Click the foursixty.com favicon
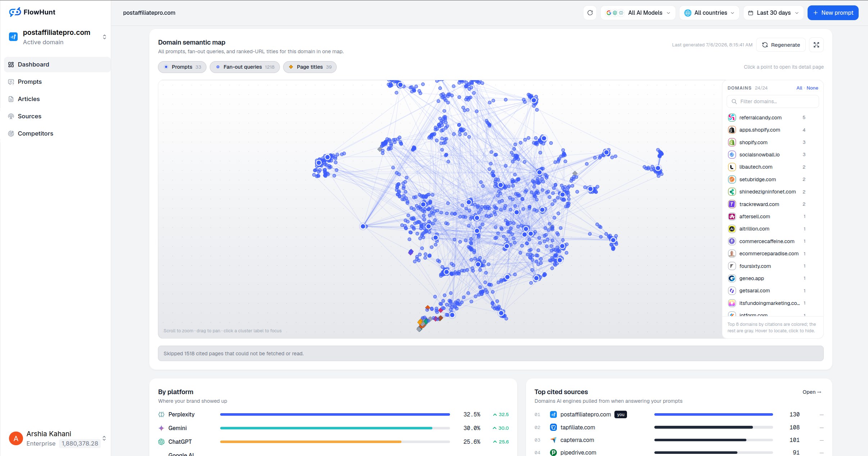The width and height of the screenshot is (868, 456). click(x=732, y=266)
